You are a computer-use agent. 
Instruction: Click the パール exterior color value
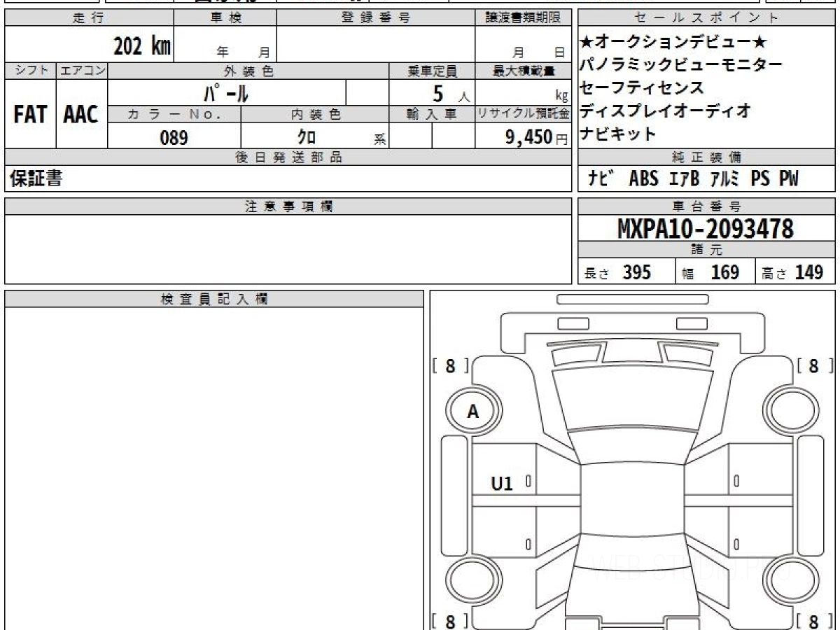point(226,93)
